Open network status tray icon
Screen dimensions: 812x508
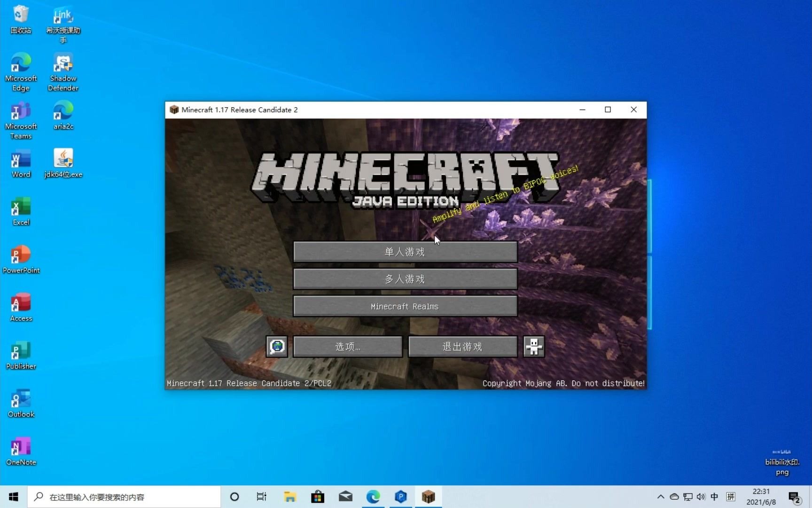[x=687, y=497]
